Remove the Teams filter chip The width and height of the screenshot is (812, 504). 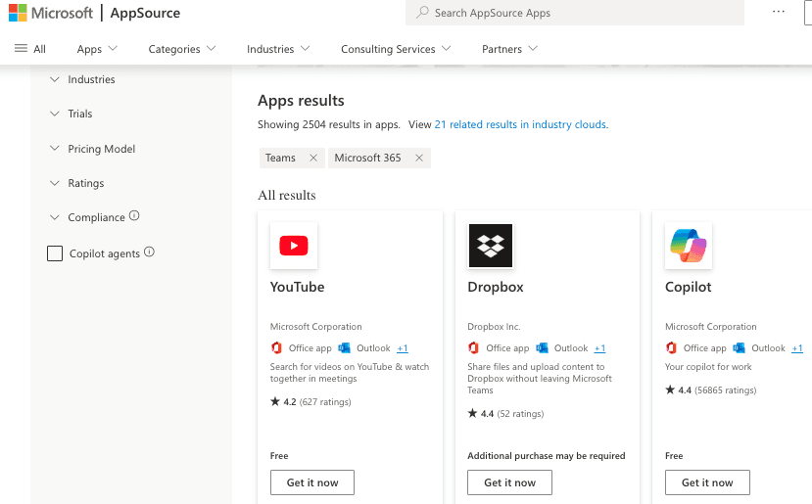(x=313, y=158)
